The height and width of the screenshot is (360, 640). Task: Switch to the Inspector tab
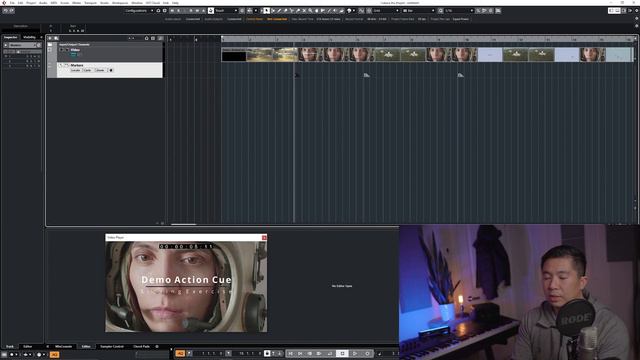(x=11, y=37)
